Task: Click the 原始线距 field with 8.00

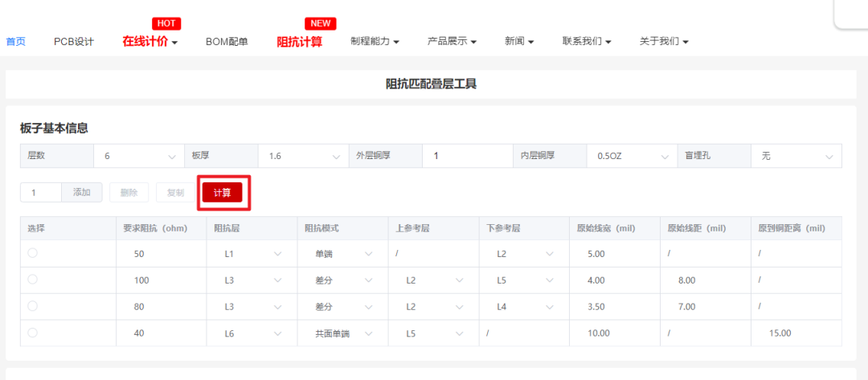Action: (x=706, y=280)
